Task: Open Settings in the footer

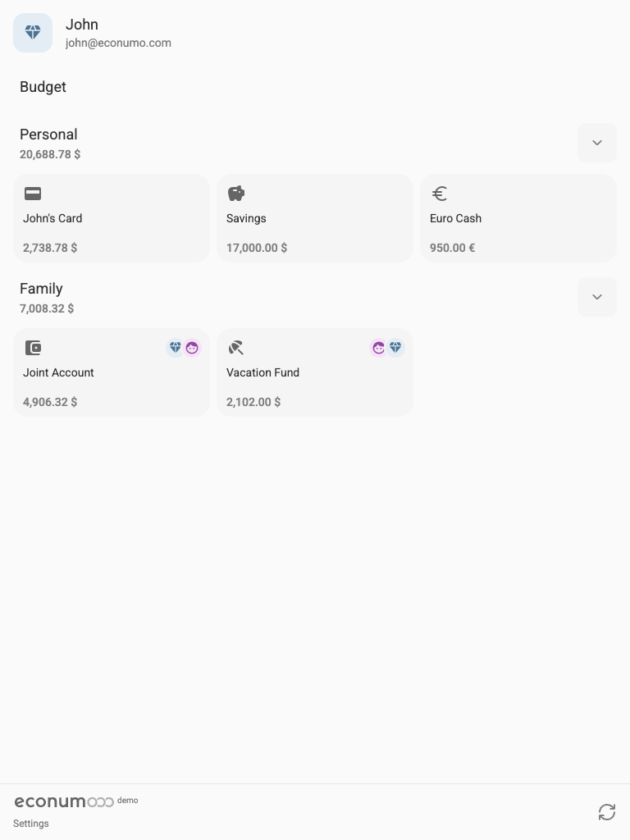Action: click(30, 824)
